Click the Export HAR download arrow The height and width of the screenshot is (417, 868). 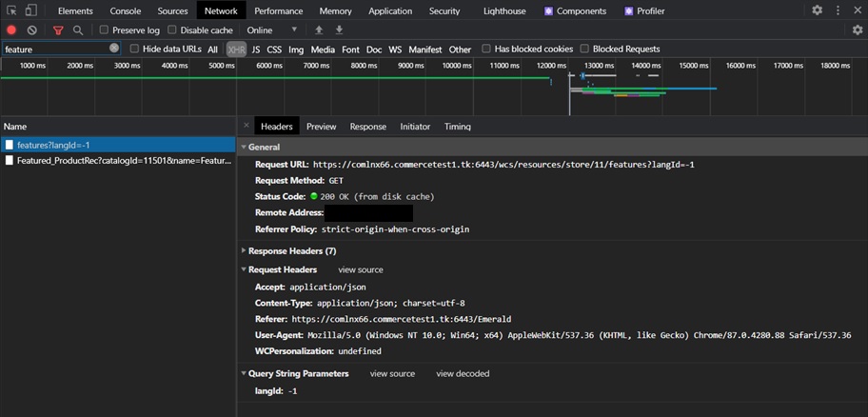pyautogui.click(x=339, y=30)
